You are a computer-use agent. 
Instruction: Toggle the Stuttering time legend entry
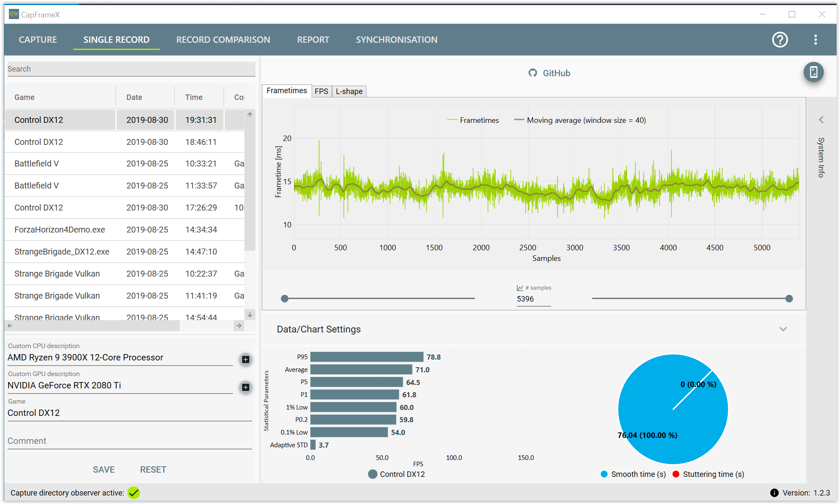(708, 474)
